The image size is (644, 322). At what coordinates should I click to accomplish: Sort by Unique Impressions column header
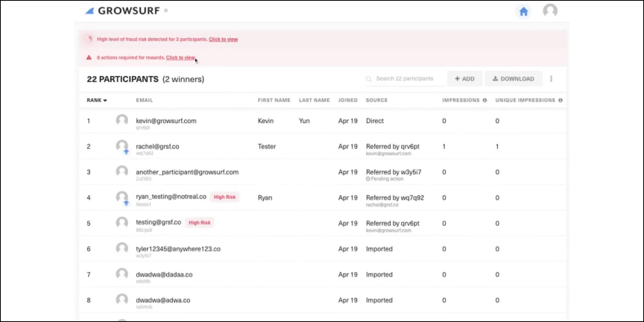(x=525, y=100)
